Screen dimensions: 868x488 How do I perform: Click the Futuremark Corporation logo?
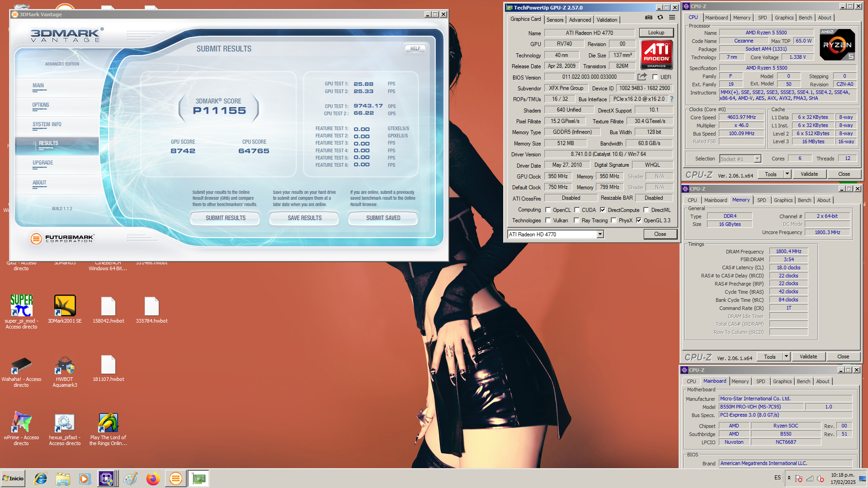62,238
